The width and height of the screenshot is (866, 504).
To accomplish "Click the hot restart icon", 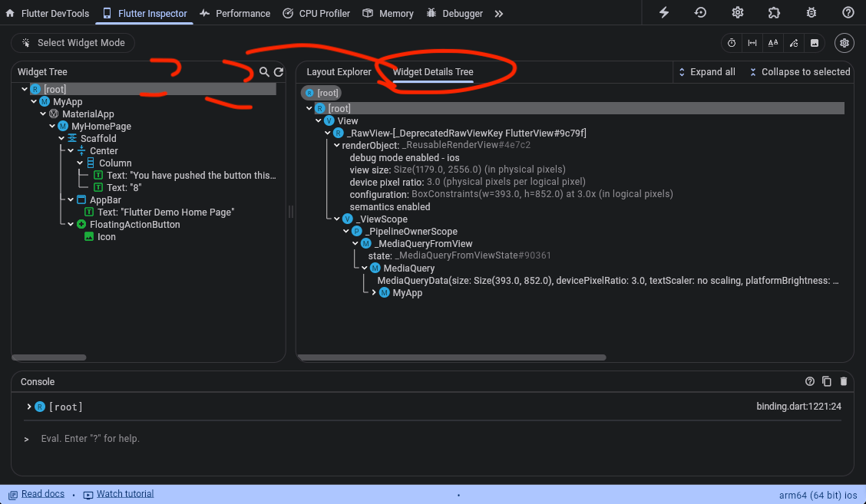I will [x=700, y=13].
